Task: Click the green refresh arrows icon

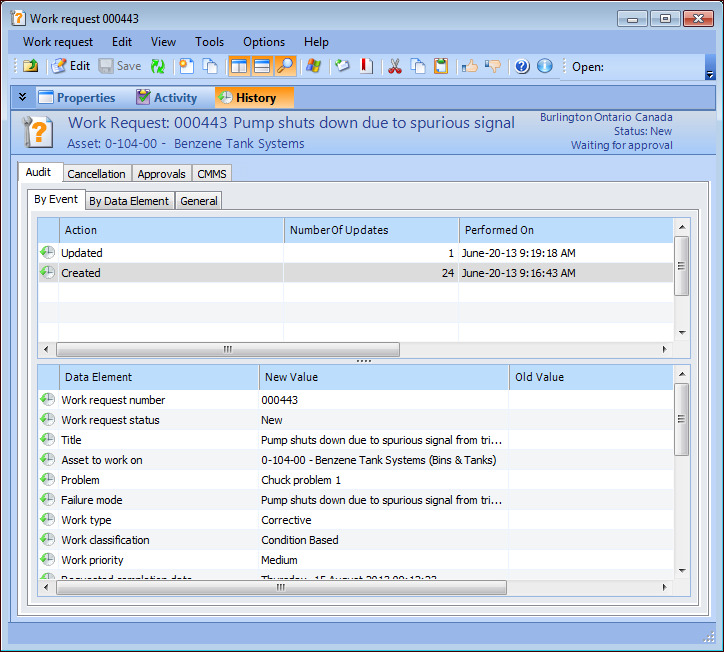Action: [158, 66]
